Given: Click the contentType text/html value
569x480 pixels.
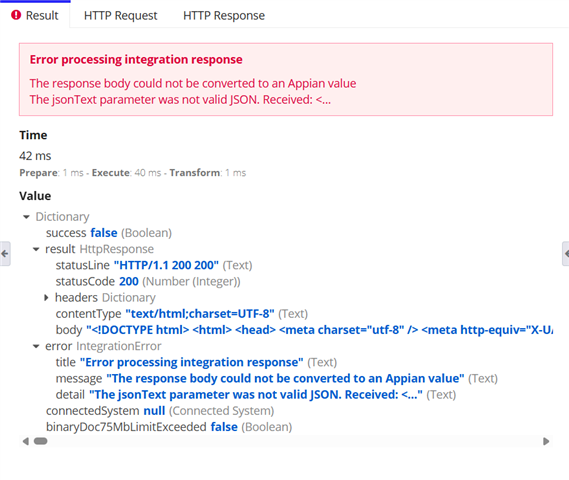Looking at the screenshot, I should click(x=200, y=314).
